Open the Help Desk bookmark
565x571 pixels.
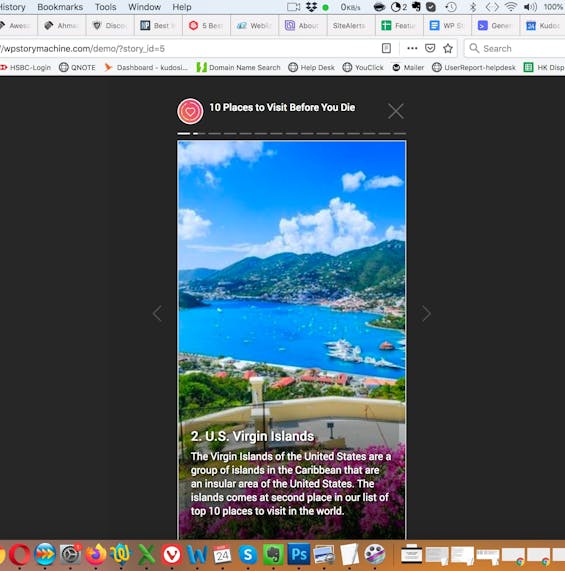311,67
